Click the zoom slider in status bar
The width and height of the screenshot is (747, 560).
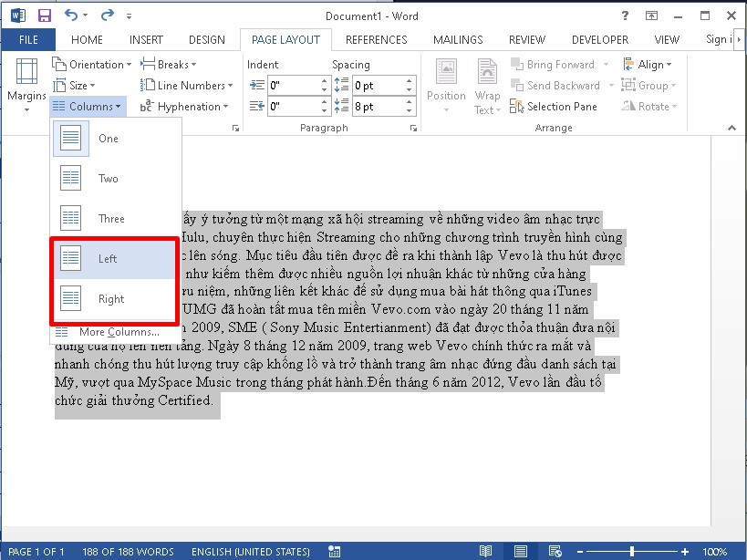coord(632,552)
